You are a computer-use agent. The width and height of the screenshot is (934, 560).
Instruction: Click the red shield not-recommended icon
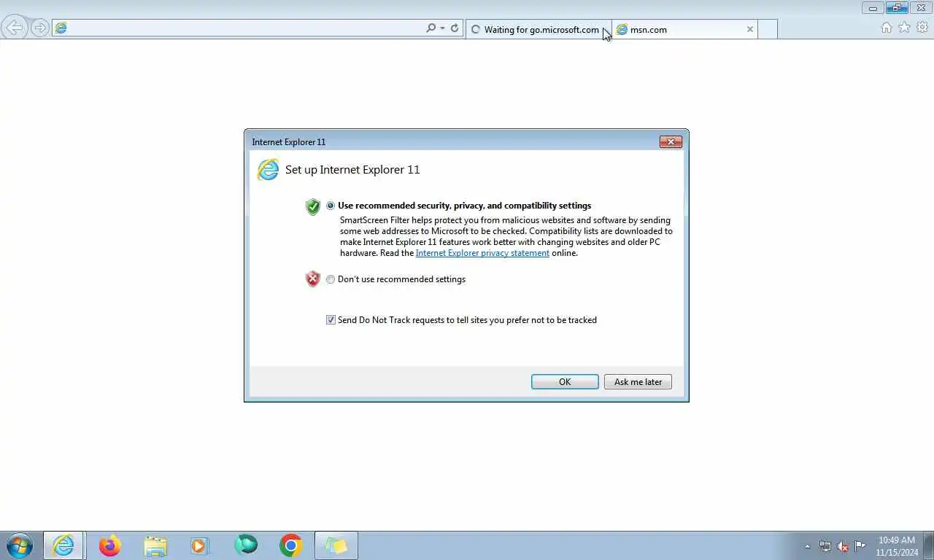313,279
